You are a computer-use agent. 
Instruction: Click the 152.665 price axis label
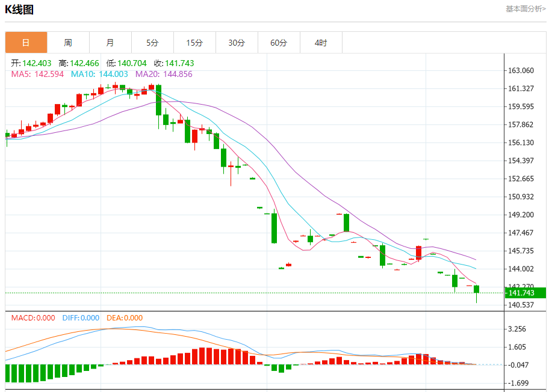tap(521, 179)
